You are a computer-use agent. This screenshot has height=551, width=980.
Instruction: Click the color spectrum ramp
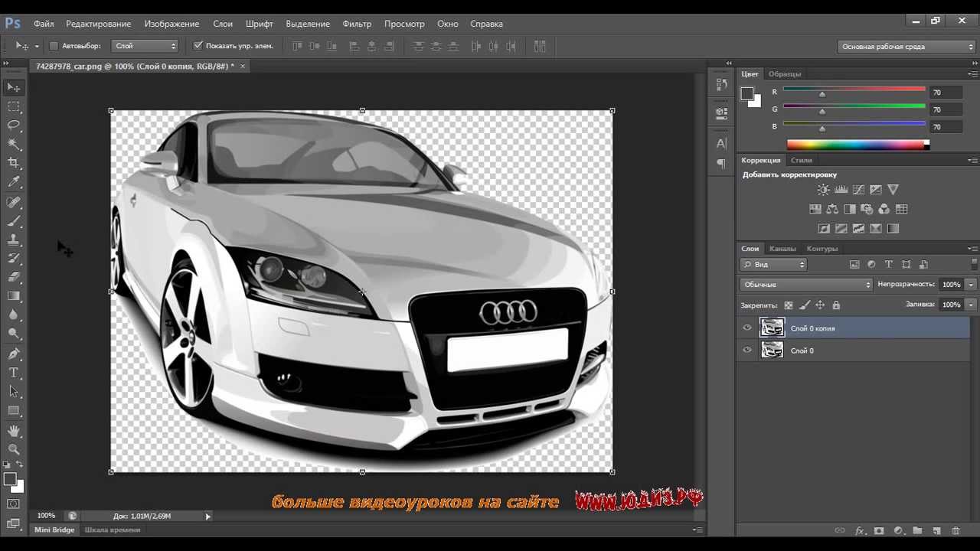pos(857,145)
